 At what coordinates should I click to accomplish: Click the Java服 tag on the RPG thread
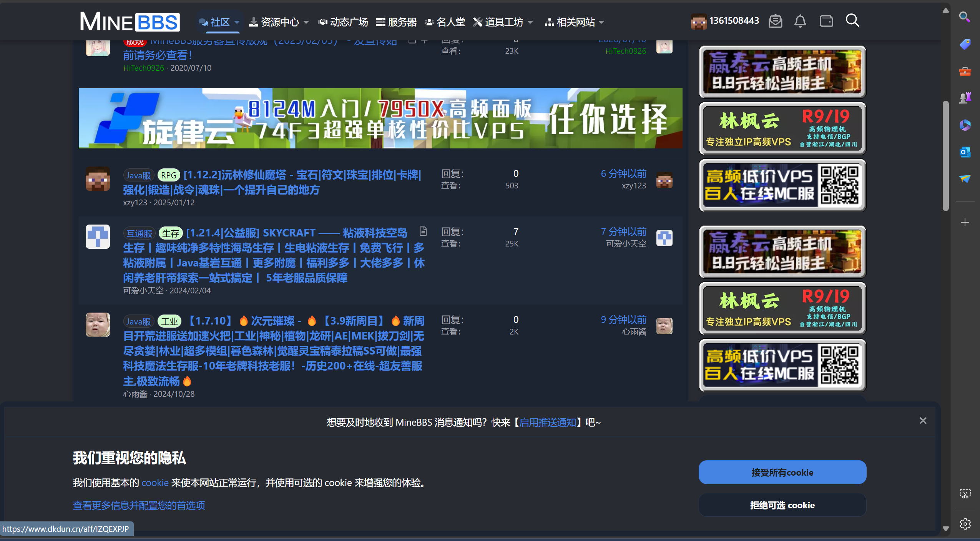pyautogui.click(x=139, y=175)
